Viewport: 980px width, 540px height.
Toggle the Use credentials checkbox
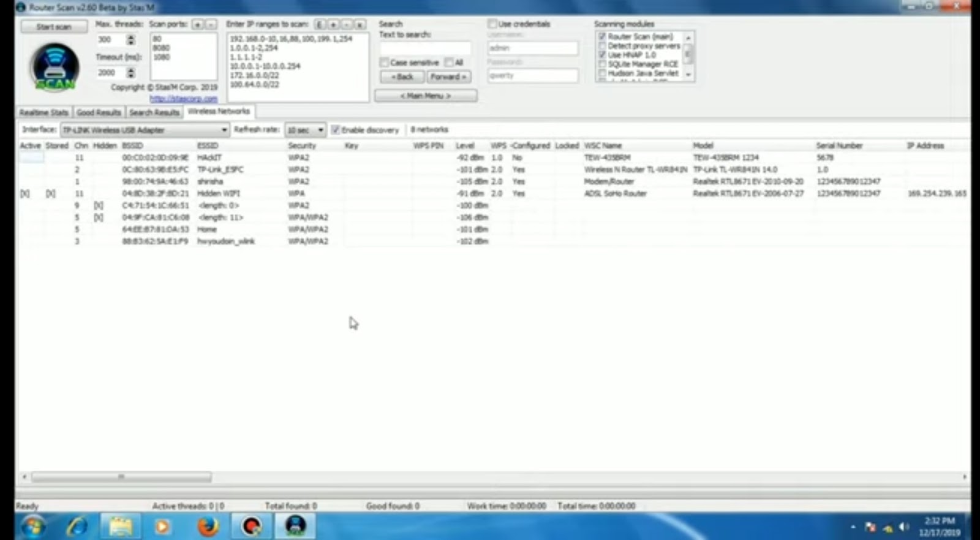(x=492, y=24)
